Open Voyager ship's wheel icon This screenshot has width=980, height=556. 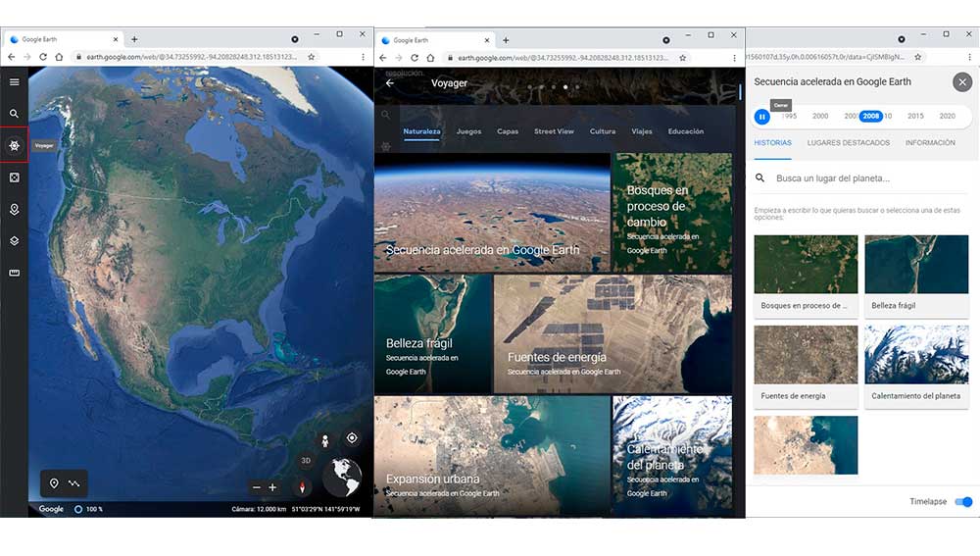14,145
